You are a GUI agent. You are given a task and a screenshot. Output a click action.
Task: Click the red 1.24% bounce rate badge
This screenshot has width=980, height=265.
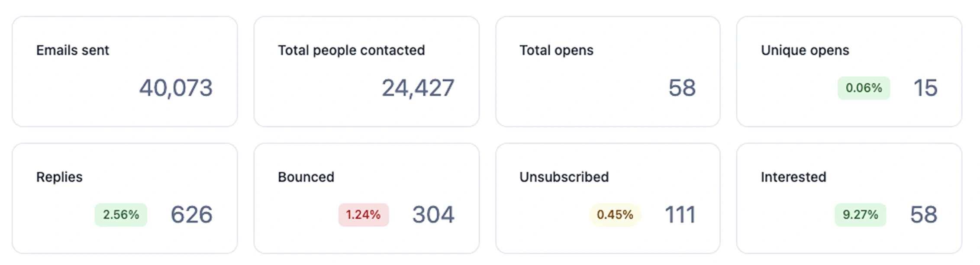[x=363, y=215]
